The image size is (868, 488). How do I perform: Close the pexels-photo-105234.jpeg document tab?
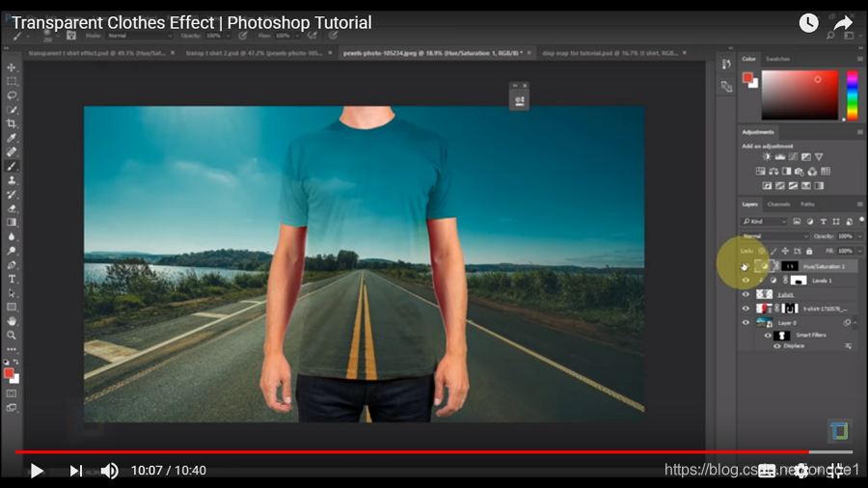[x=529, y=53]
